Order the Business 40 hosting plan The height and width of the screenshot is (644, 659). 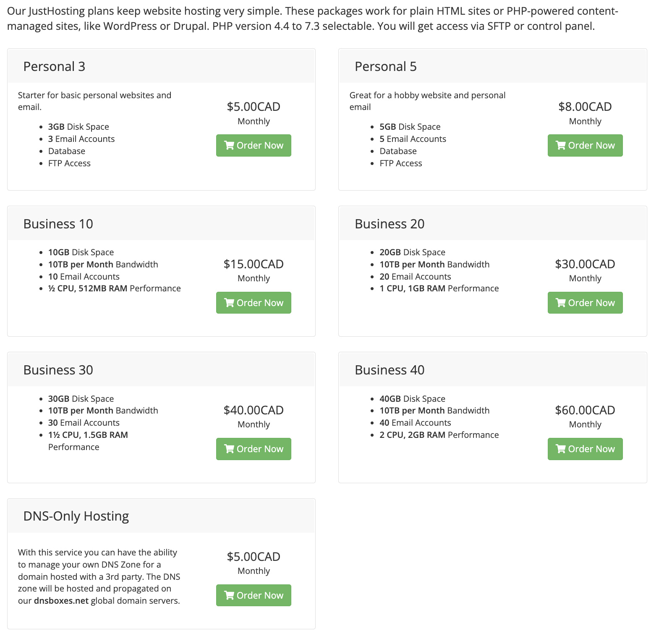click(585, 449)
